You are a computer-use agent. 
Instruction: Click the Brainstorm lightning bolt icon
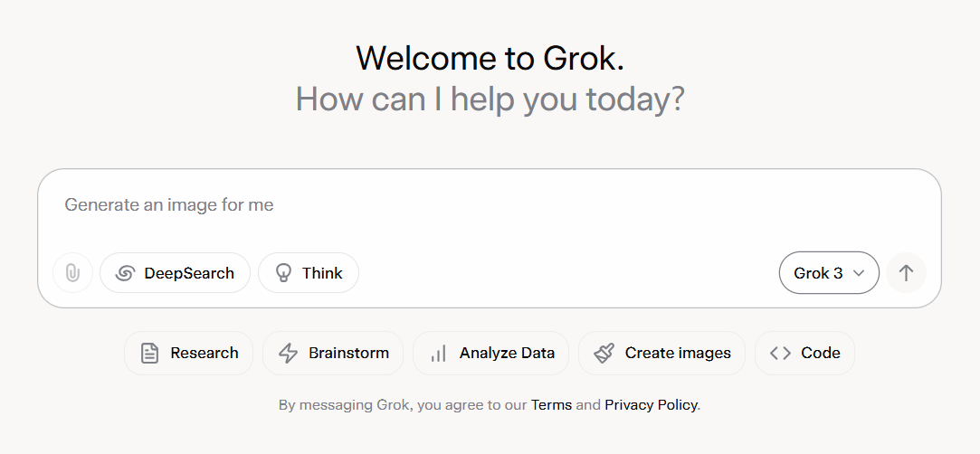[288, 354]
